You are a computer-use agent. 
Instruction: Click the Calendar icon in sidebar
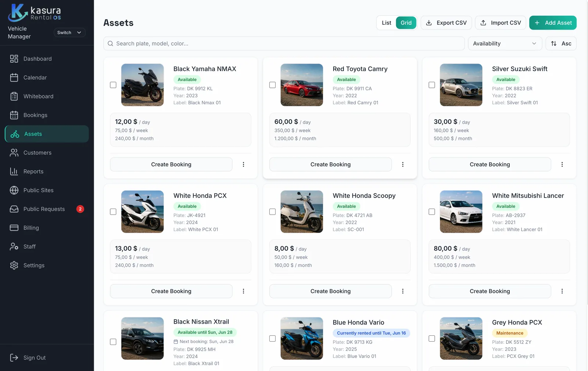(x=14, y=78)
